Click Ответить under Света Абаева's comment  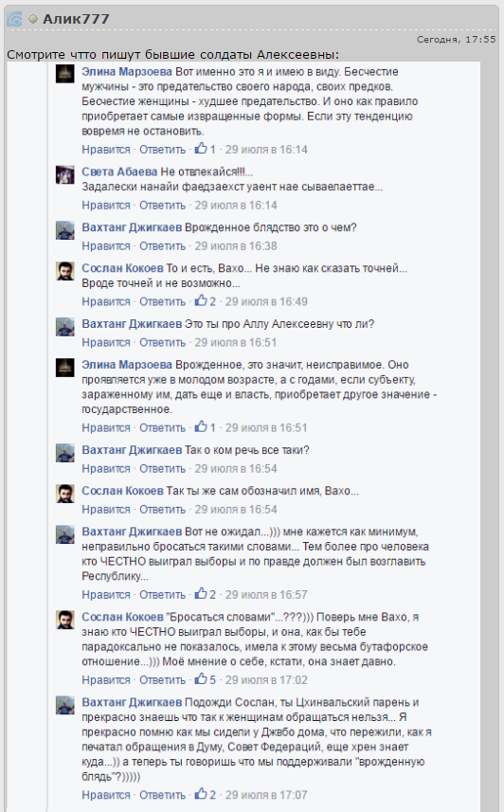(162, 205)
